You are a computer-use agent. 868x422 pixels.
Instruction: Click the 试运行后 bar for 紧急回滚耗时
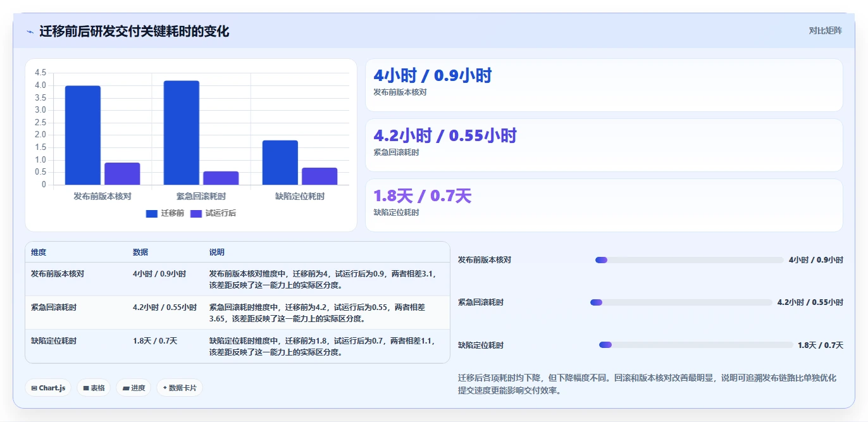[221, 178]
